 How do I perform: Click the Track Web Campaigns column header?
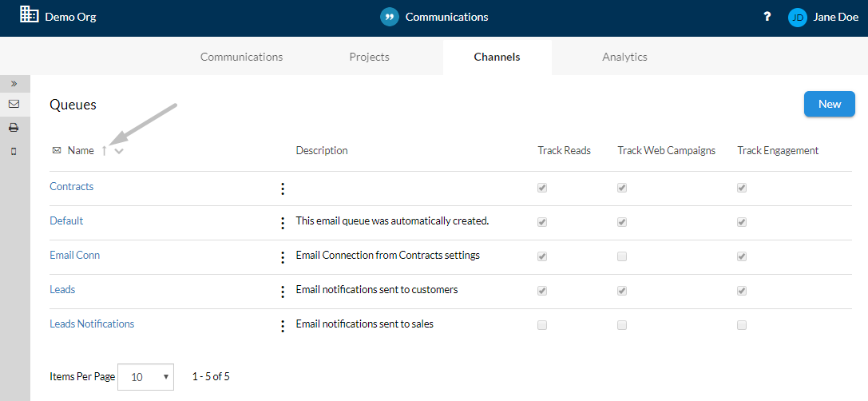click(667, 151)
